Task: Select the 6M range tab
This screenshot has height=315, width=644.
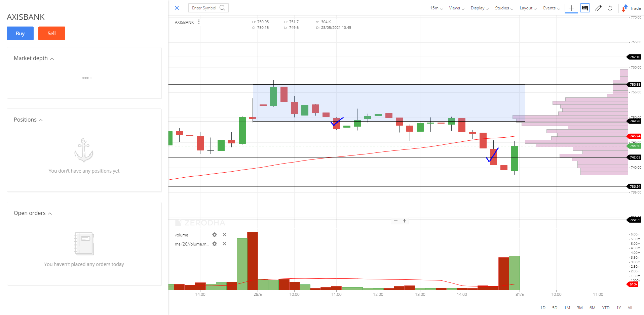Action: pyautogui.click(x=592, y=308)
